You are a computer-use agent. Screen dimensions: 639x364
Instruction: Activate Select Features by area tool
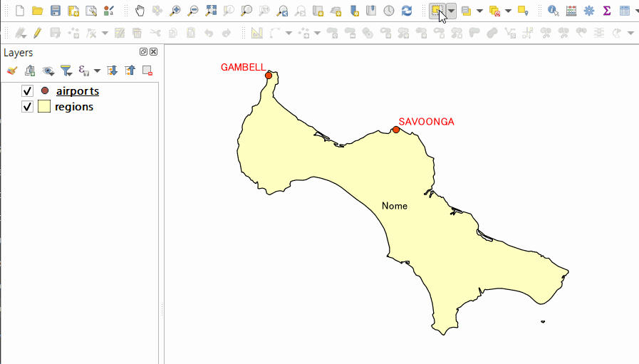437,11
